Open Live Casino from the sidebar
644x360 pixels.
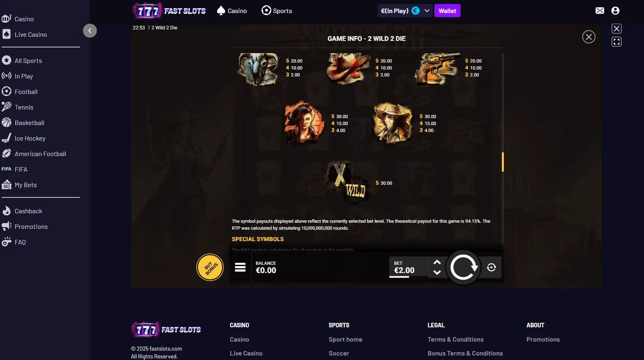[31, 35]
